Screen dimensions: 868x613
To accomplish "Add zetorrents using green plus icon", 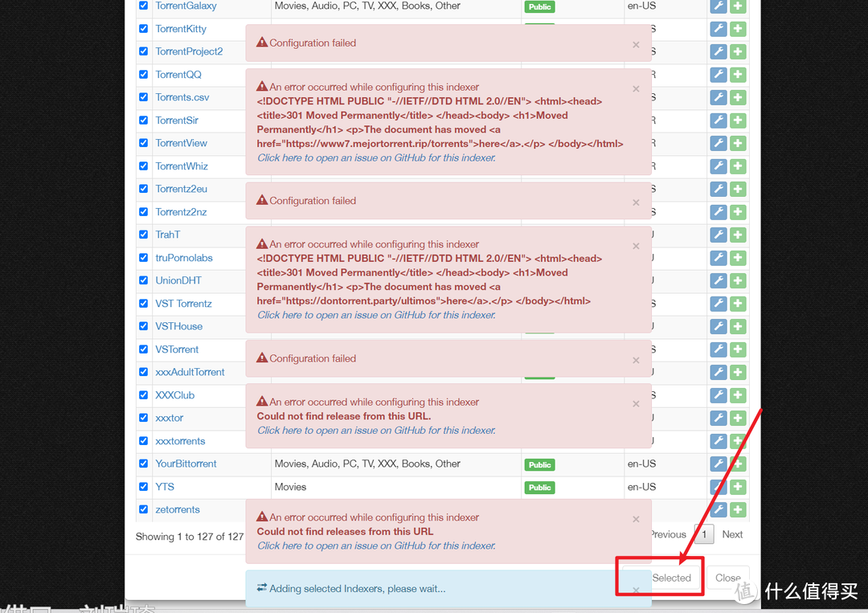I will pos(737,509).
